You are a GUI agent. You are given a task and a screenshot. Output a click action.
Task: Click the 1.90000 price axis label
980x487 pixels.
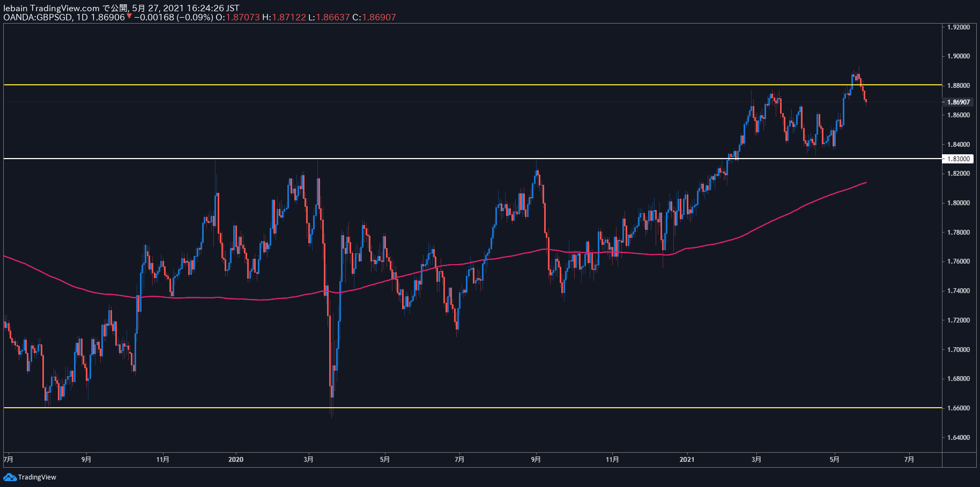(958, 56)
